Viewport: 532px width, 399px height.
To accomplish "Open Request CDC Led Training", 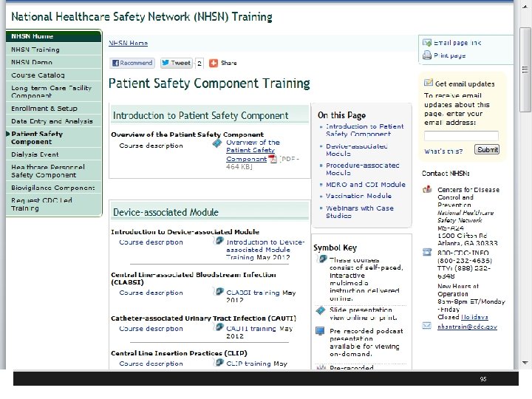I will (x=54, y=204).
